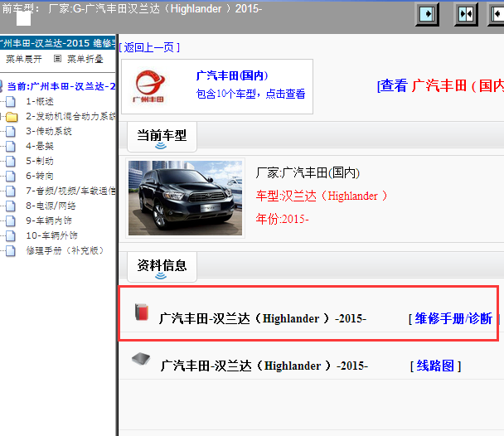Click red text 年份:2015-
The height and width of the screenshot is (436, 504).
coord(282,219)
